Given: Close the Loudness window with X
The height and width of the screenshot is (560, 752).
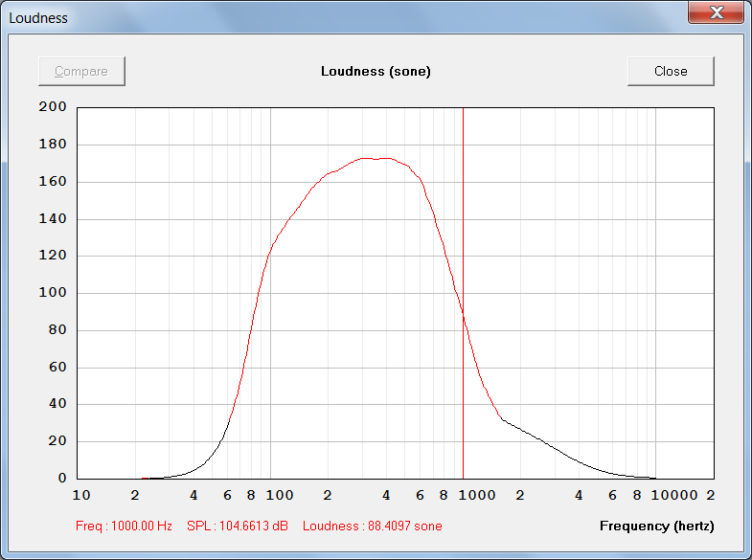Looking at the screenshot, I should tap(716, 12).
